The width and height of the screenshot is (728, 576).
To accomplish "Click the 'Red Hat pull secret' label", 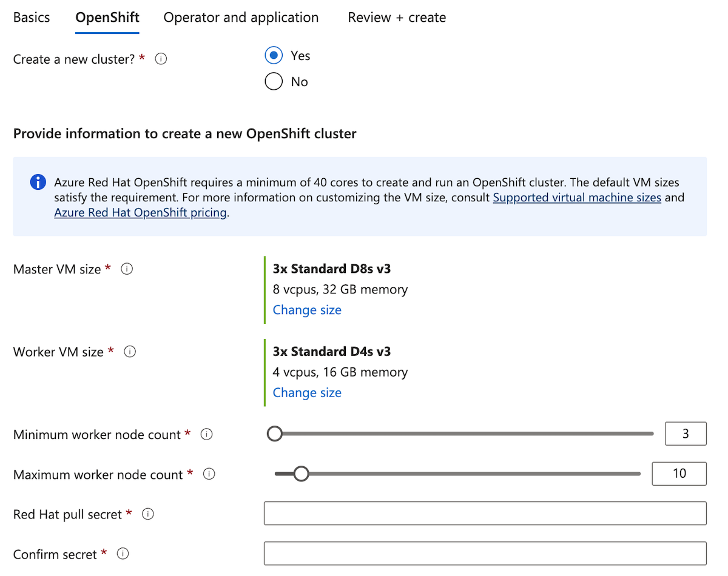I will pos(67,514).
